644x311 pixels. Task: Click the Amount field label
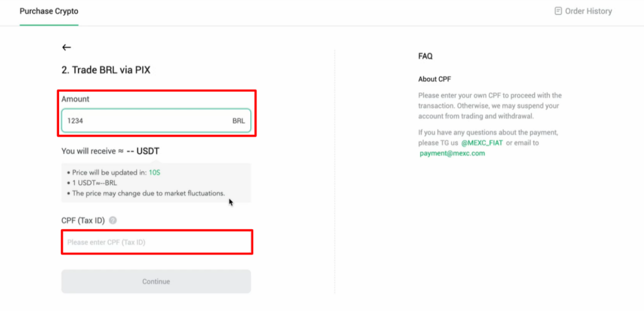(x=75, y=99)
